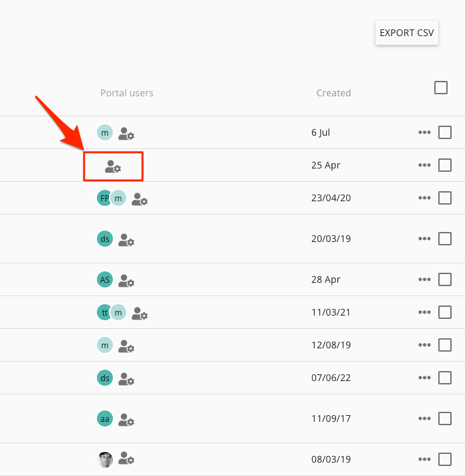This screenshot has width=465, height=476.
Task: Click manage users icon in 20/03/19 row
Action: (x=126, y=240)
